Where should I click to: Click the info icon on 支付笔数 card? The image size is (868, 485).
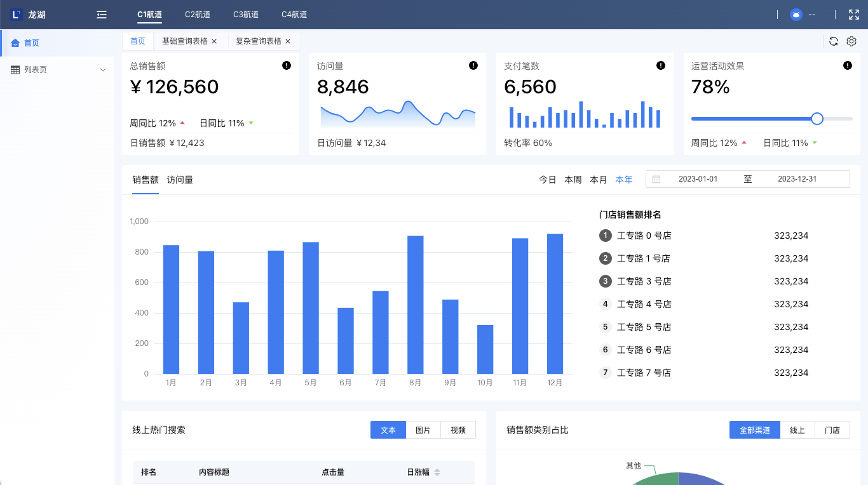[661, 65]
